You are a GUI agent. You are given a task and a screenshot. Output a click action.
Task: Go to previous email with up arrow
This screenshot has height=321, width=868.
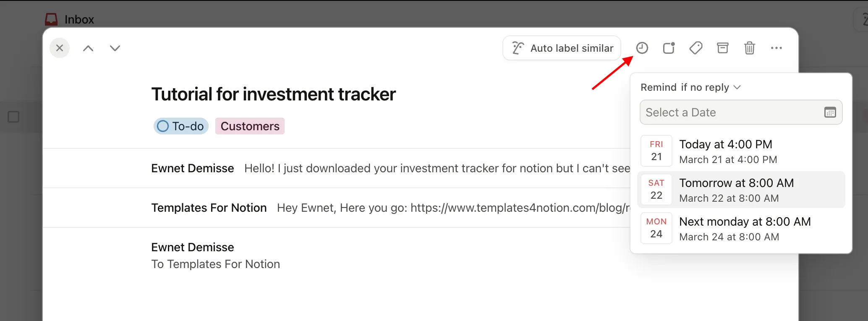pyautogui.click(x=88, y=48)
